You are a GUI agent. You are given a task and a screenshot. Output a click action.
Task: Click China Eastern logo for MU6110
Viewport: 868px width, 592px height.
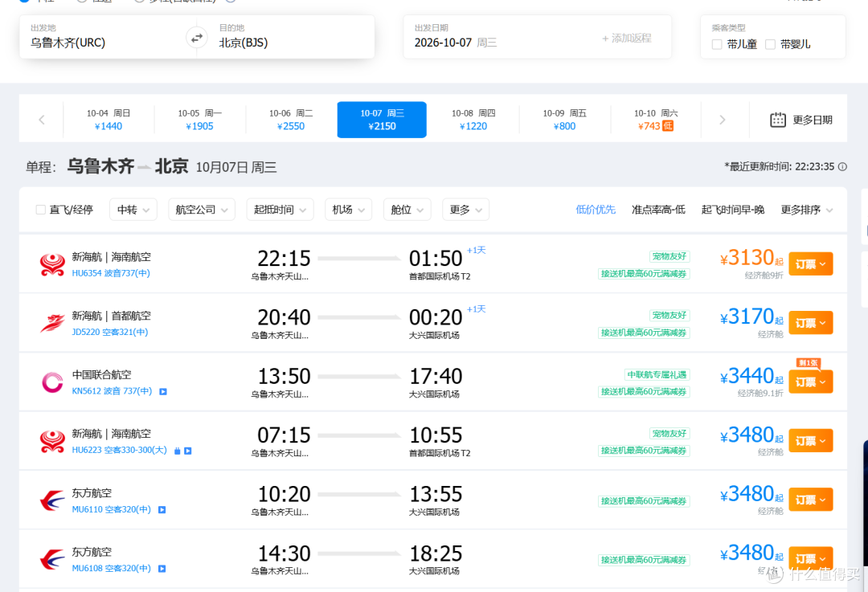(52, 500)
